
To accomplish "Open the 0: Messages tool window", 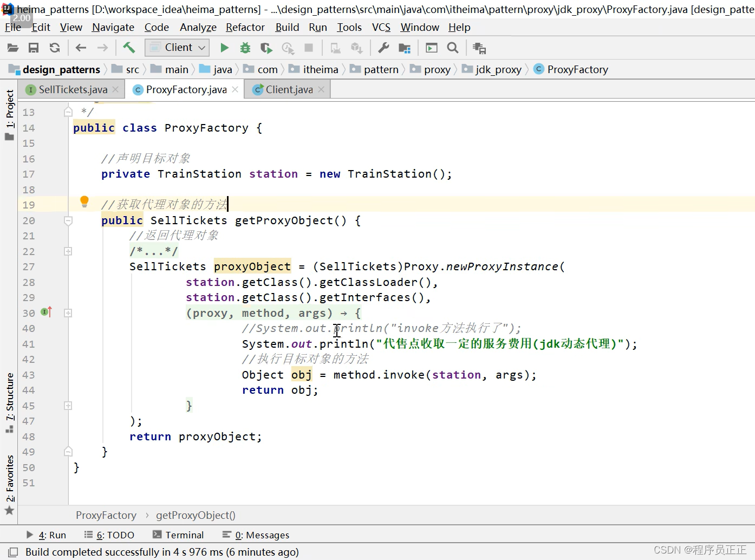I will tap(256, 535).
